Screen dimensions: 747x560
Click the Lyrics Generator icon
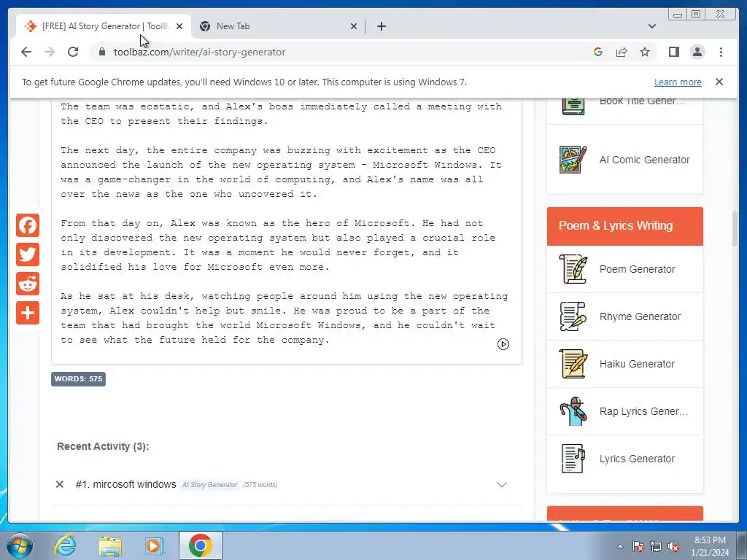[573, 459]
